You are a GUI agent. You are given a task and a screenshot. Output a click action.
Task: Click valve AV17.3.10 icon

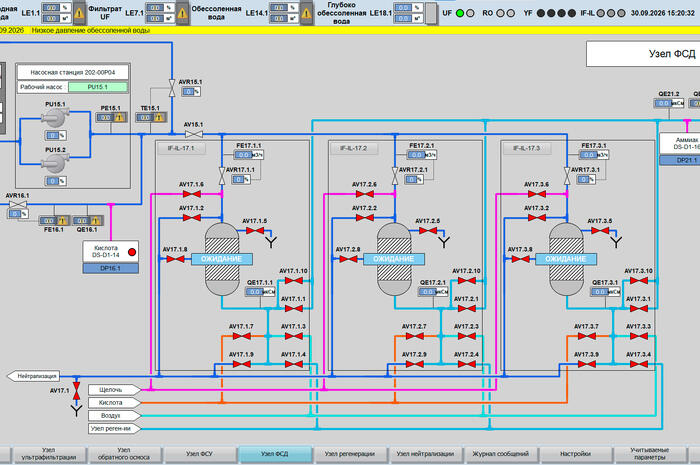(639, 281)
